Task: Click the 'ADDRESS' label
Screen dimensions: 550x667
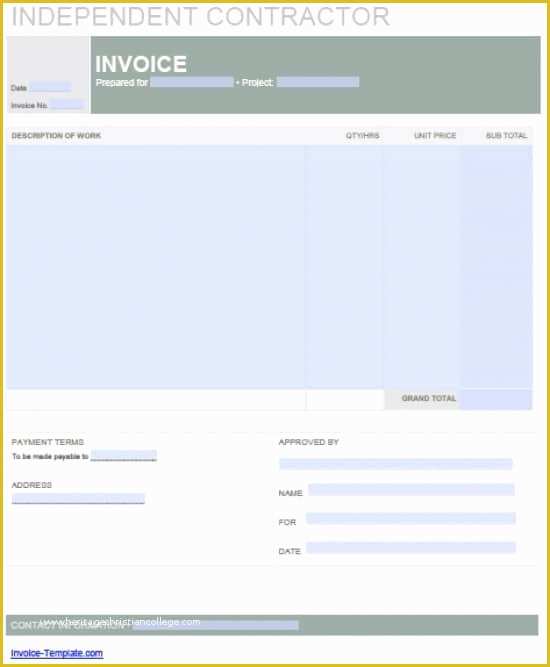Action: [31, 485]
